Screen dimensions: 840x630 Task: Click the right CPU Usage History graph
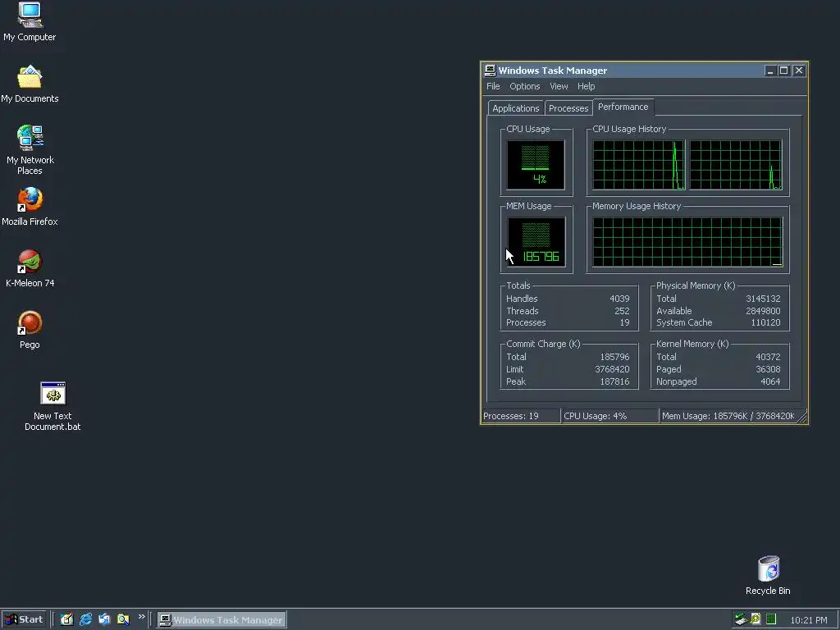point(736,164)
